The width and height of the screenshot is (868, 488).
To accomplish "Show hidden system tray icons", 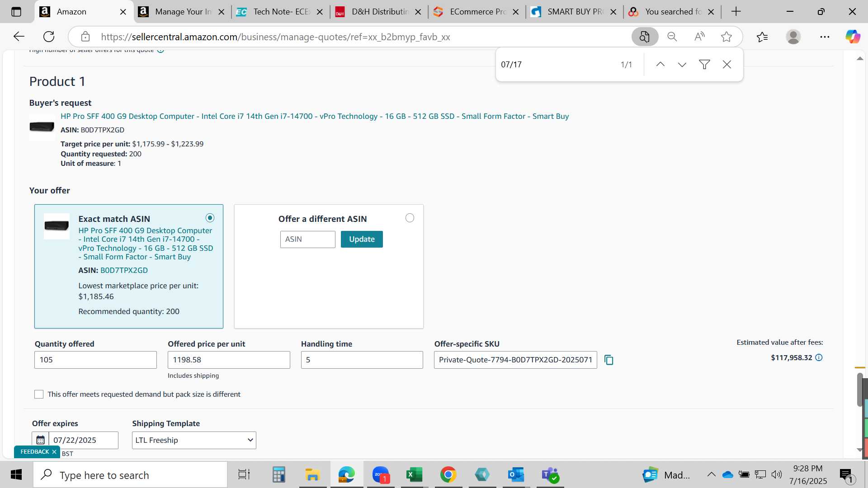I will pyautogui.click(x=711, y=474).
